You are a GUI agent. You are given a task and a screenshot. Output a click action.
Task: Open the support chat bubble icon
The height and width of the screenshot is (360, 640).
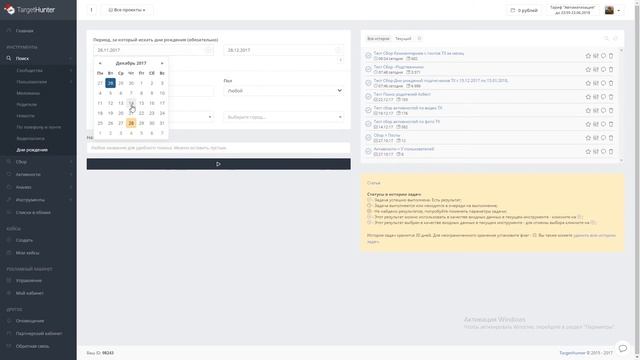pos(622,348)
